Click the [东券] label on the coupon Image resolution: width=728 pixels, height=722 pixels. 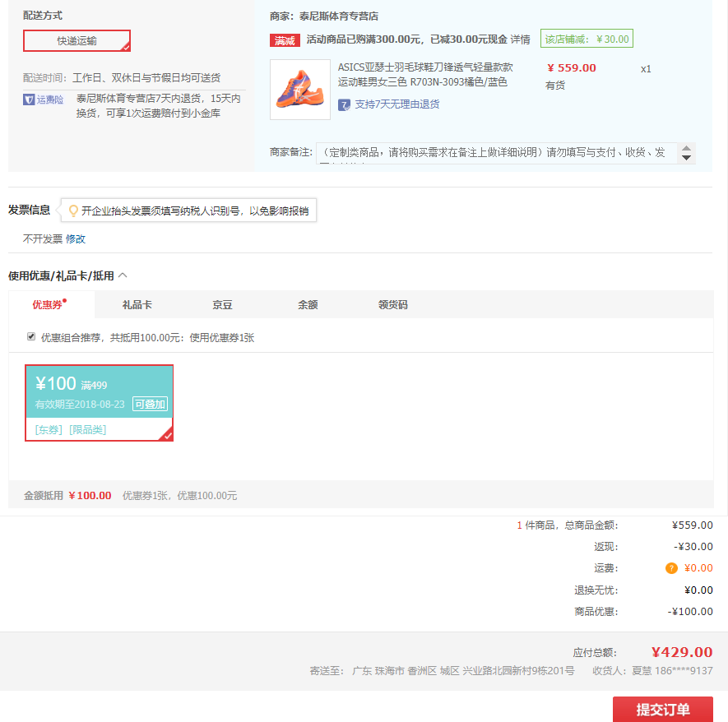point(49,430)
